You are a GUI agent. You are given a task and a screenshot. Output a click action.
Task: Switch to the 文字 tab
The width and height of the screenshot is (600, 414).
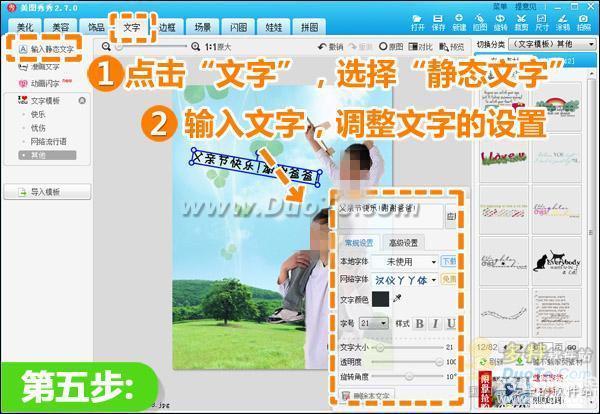click(132, 27)
